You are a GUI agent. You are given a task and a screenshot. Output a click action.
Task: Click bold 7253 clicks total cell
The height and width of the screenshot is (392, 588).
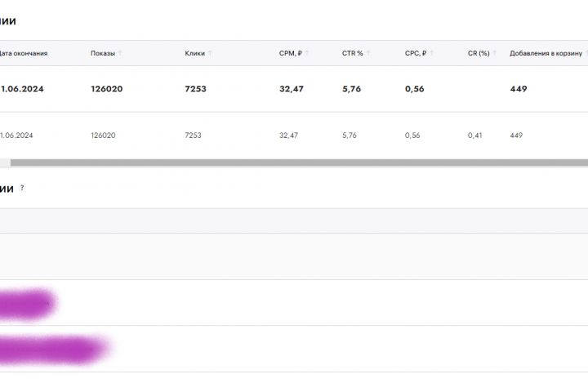tap(195, 89)
